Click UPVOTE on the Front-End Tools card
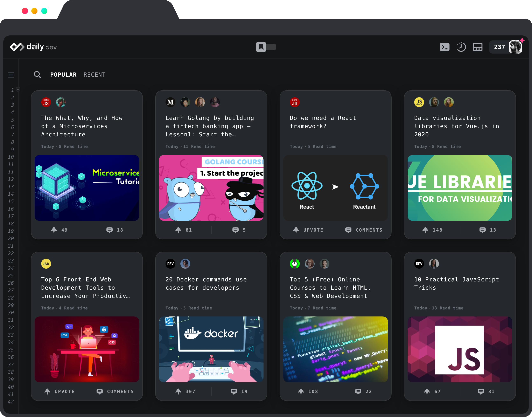532x417 pixels. click(x=59, y=392)
